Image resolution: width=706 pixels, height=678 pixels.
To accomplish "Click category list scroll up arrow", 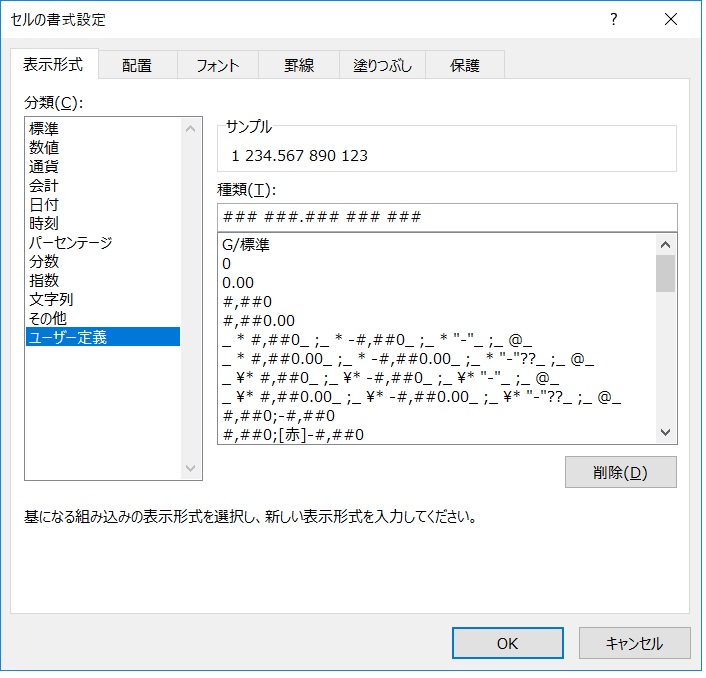I will pyautogui.click(x=191, y=130).
